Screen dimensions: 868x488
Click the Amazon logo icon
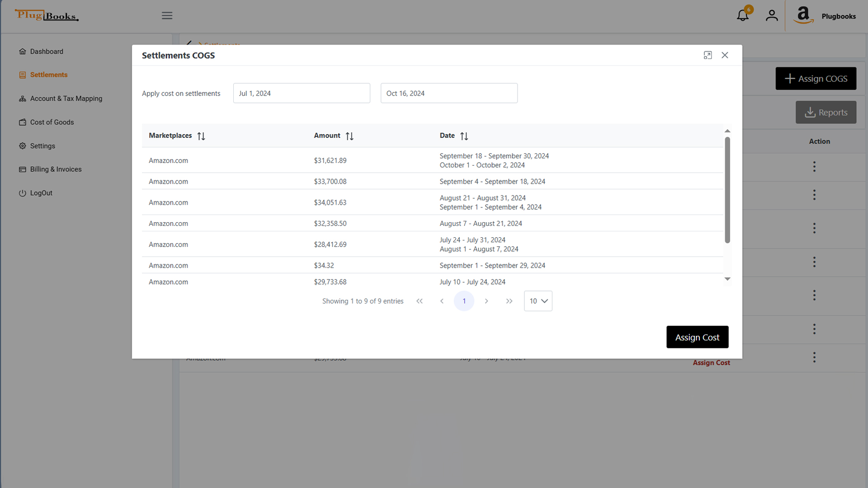click(x=803, y=15)
